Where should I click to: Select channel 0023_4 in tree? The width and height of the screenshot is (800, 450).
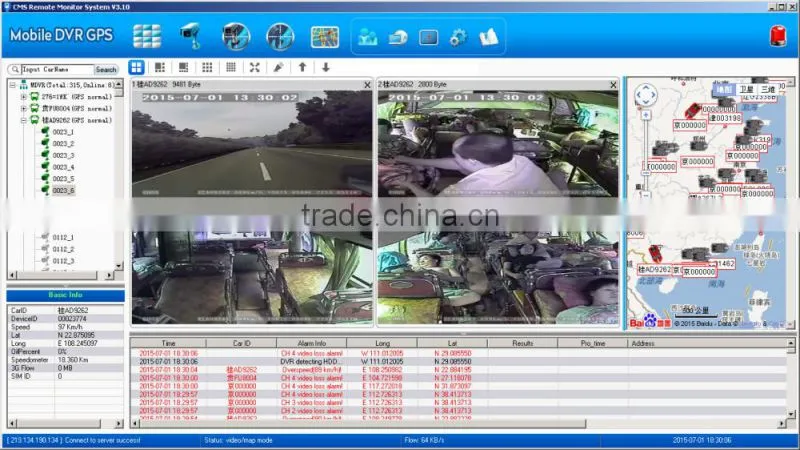pos(63,167)
